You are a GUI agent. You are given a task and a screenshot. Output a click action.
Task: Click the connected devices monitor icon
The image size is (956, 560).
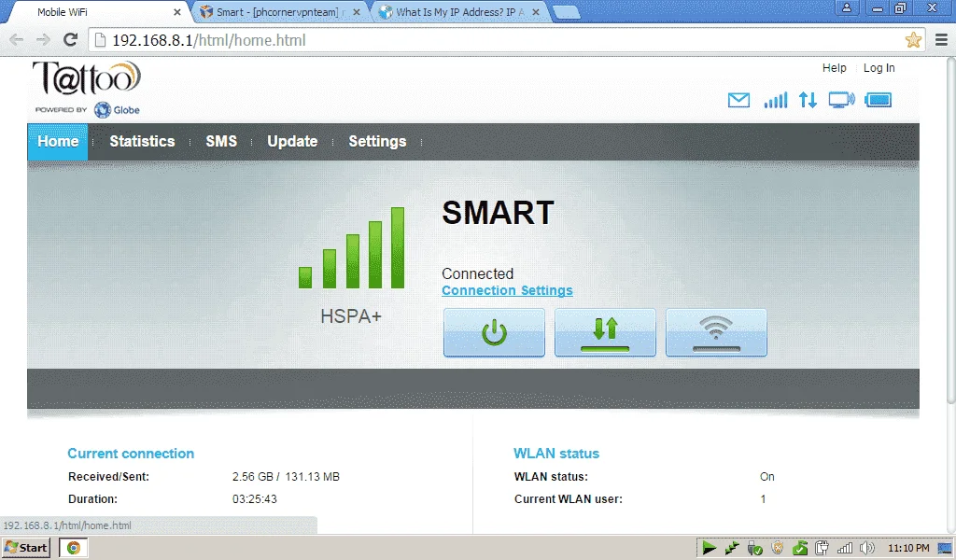(841, 100)
